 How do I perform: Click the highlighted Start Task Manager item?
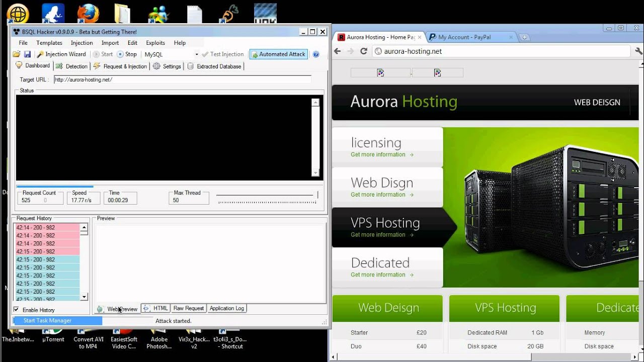point(57,321)
